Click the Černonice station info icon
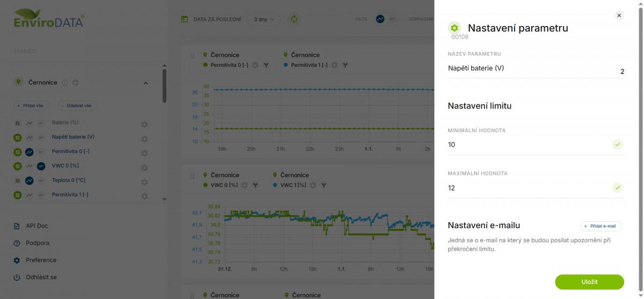The width and height of the screenshot is (644, 299). [65, 83]
